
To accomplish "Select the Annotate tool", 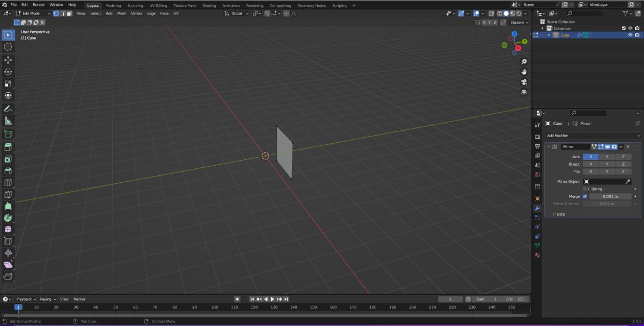I will tap(8, 109).
